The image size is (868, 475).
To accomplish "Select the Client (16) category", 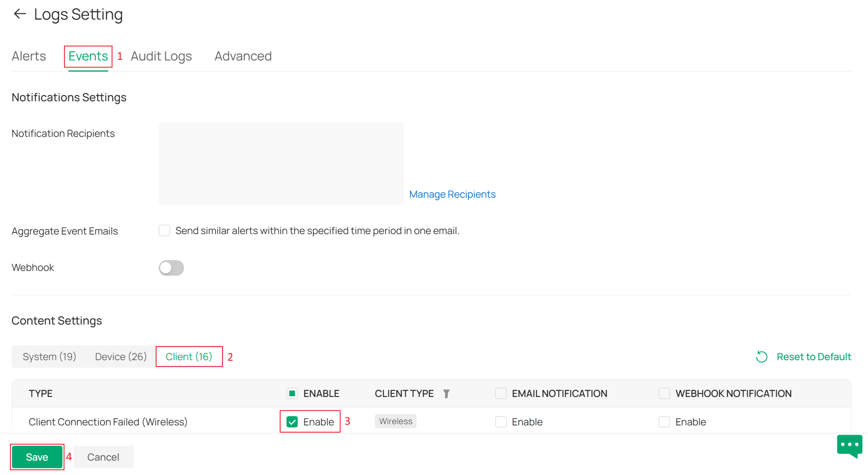I will [x=189, y=357].
